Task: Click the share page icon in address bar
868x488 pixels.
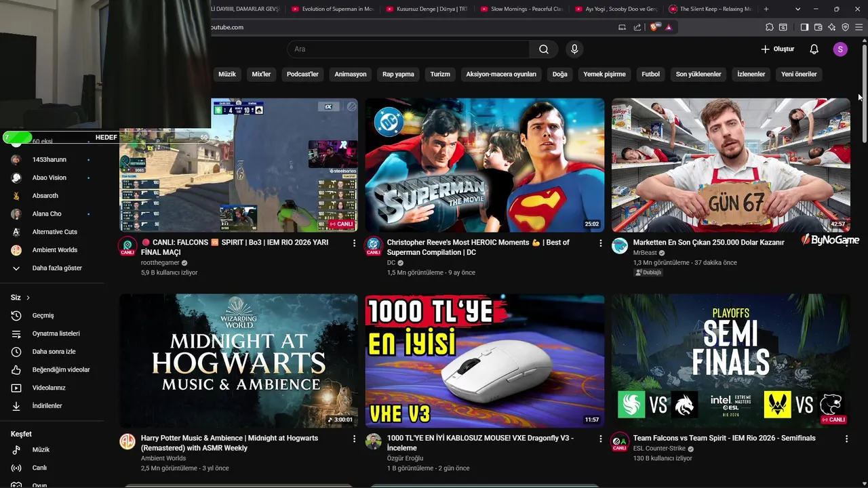Action: coord(637,27)
